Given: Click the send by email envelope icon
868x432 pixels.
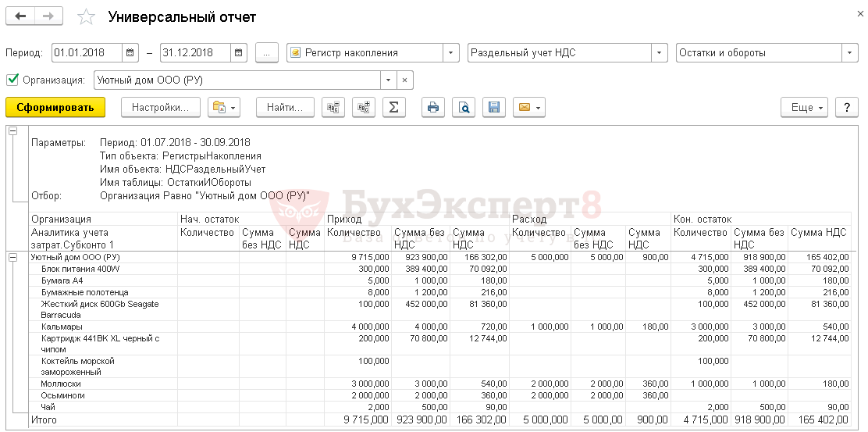Looking at the screenshot, I should (x=528, y=108).
